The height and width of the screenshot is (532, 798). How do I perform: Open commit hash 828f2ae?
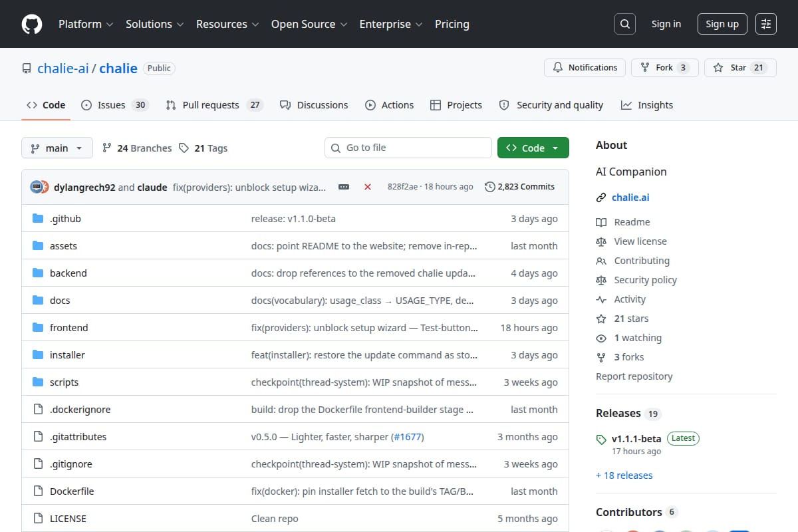(402, 187)
